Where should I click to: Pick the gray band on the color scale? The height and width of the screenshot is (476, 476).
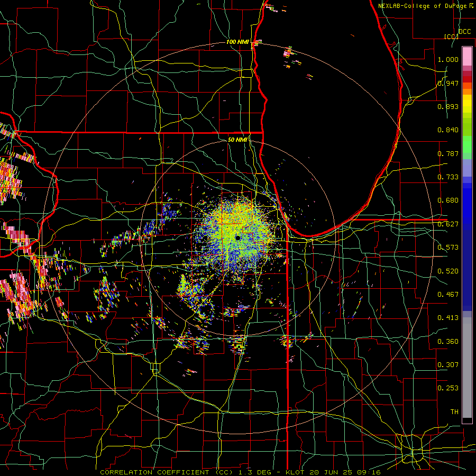(467, 368)
